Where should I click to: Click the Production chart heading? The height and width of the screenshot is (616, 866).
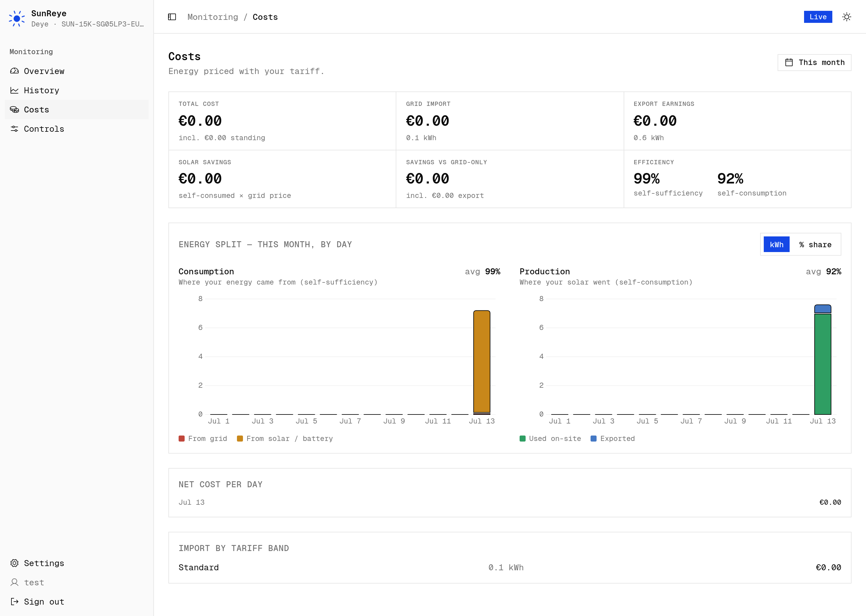tap(545, 272)
